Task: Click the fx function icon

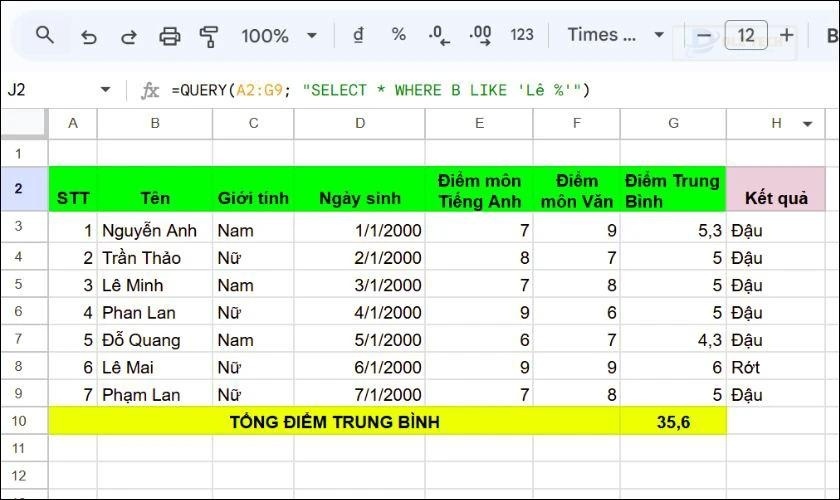Action: click(x=150, y=90)
